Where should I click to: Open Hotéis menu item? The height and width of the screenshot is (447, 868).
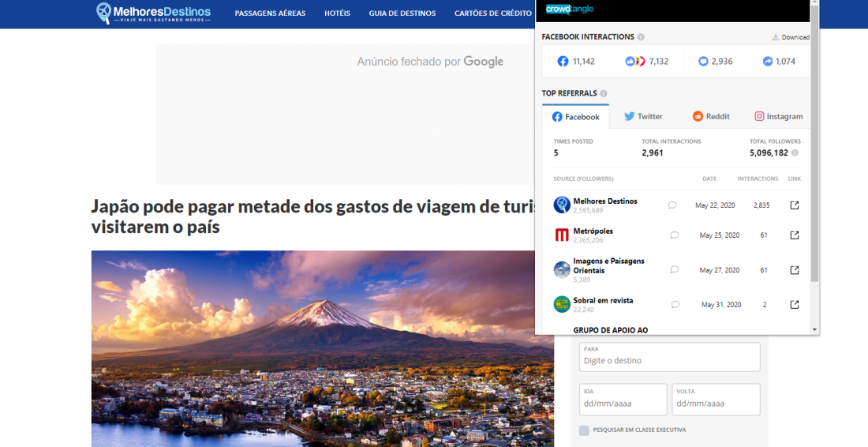coord(337,13)
